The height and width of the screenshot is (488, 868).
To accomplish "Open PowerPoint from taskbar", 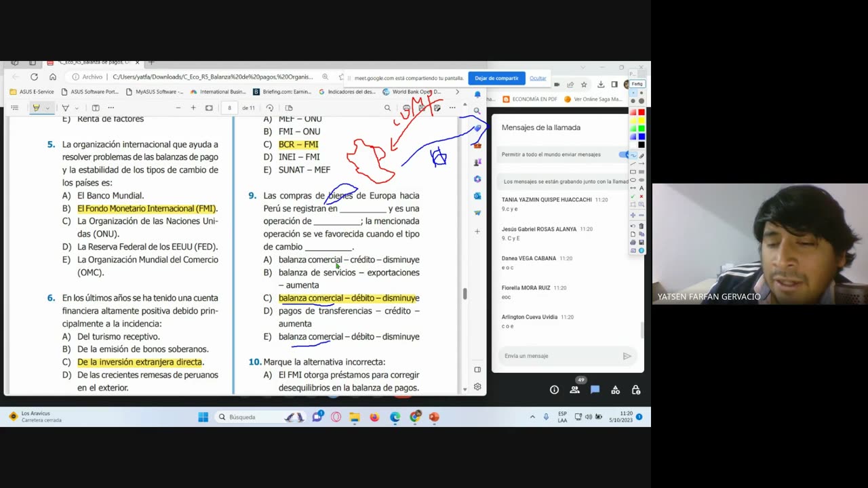I will tap(434, 417).
